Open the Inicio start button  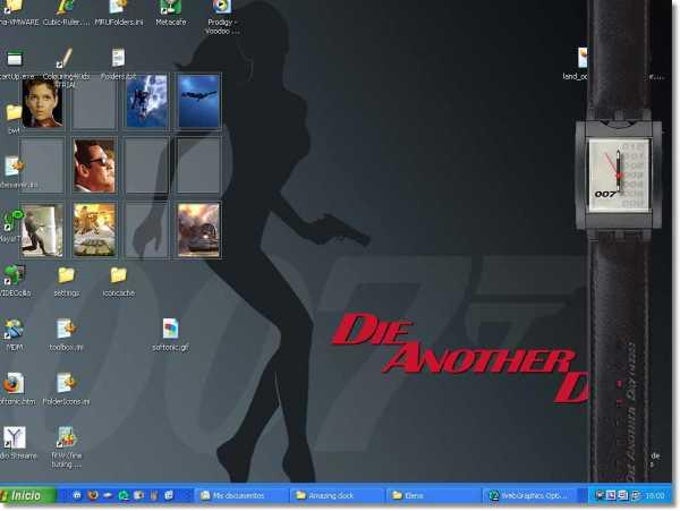pyautogui.click(x=27, y=495)
